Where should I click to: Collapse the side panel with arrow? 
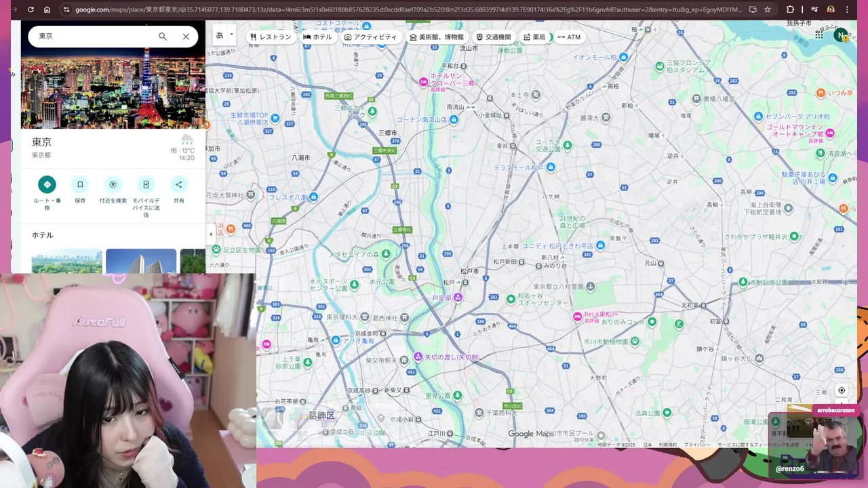[210, 234]
